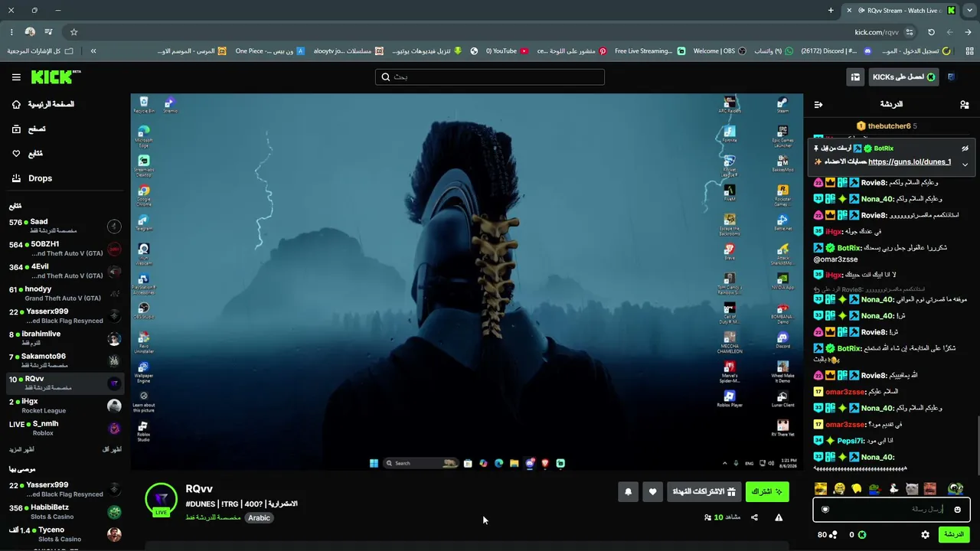Click the green Subscribe button
Viewport: 980px width, 551px height.
767,491
